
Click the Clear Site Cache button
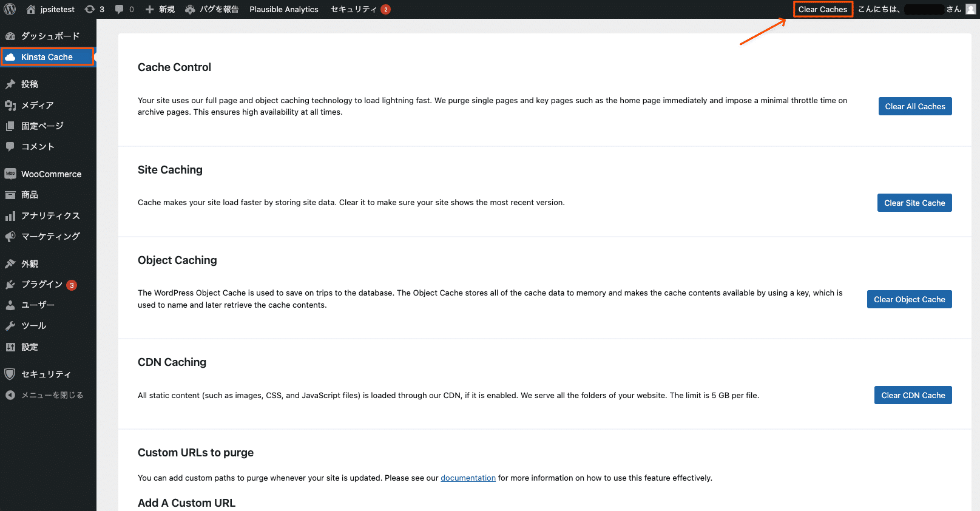pyautogui.click(x=914, y=203)
